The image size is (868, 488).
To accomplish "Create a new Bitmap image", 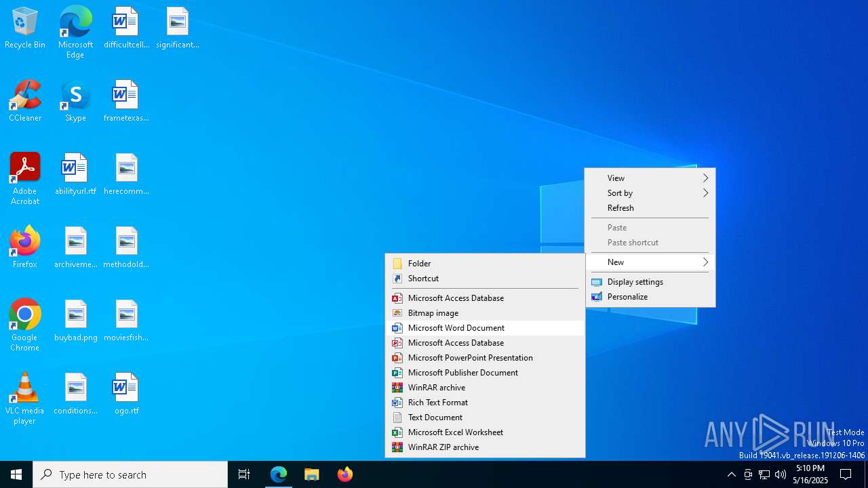I will (x=485, y=313).
